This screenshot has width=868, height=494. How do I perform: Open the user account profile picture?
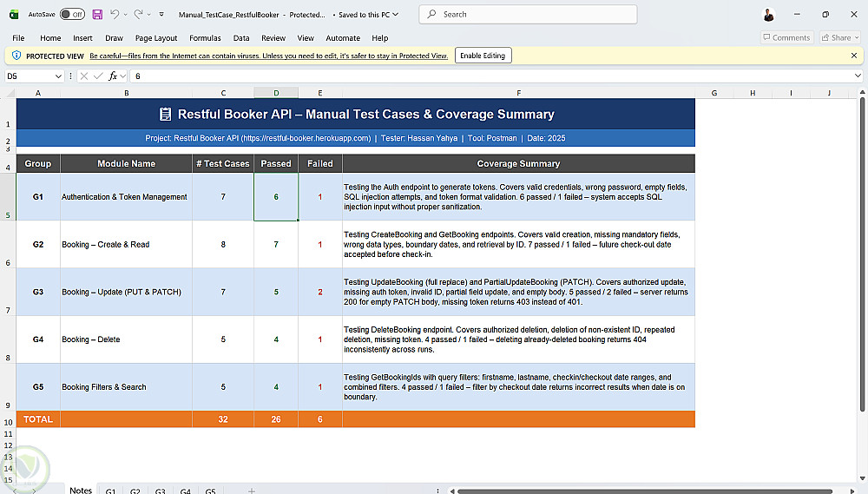768,15
